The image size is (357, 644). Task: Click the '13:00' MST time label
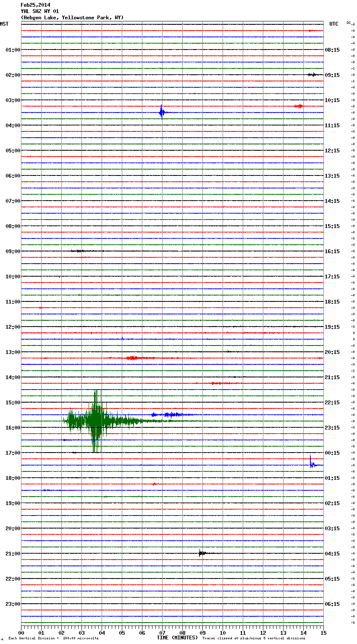pyautogui.click(x=13, y=352)
